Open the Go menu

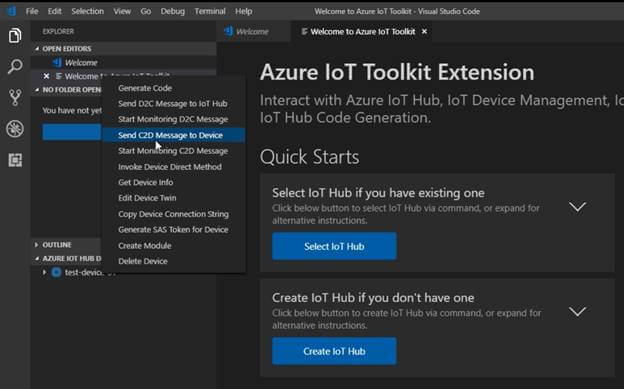(x=146, y=11)
